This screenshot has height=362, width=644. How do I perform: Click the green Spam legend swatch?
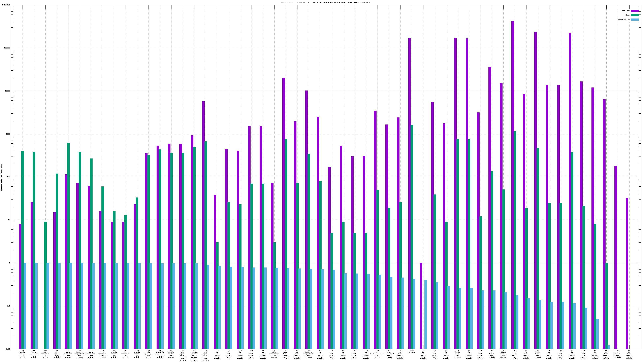[x=635, y=15]
